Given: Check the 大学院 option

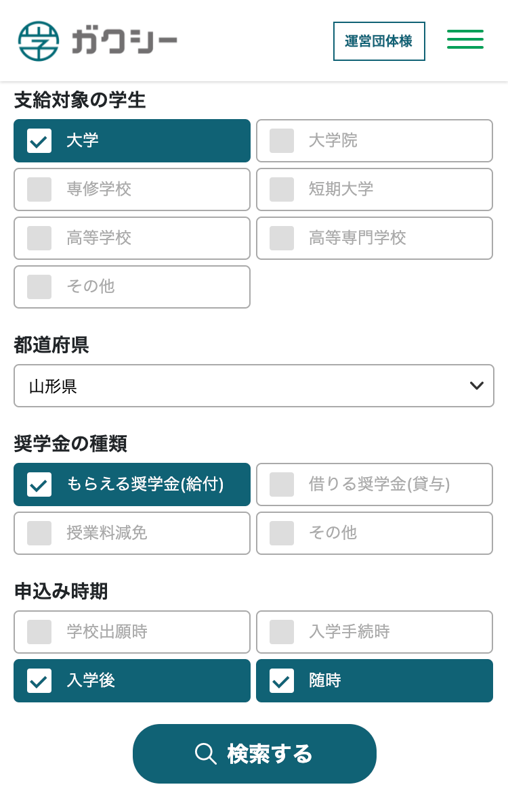Looking at the screenshot, I should point(282,141).
